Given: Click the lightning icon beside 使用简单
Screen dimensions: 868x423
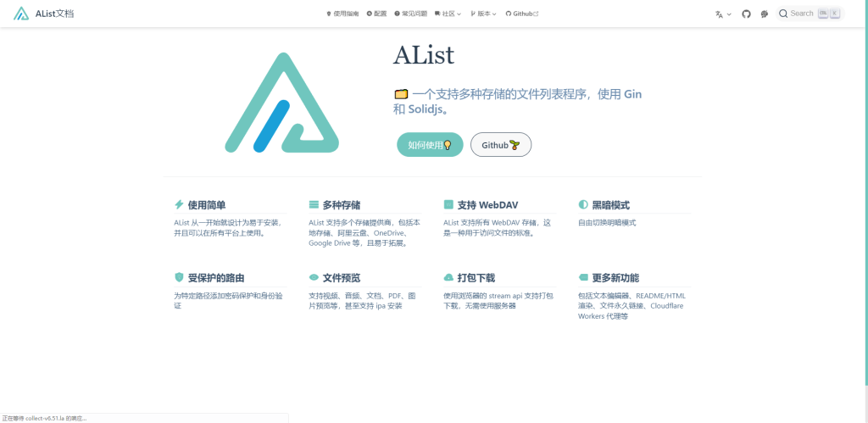Looking at the screenshot, I should [x=179, y=205].
